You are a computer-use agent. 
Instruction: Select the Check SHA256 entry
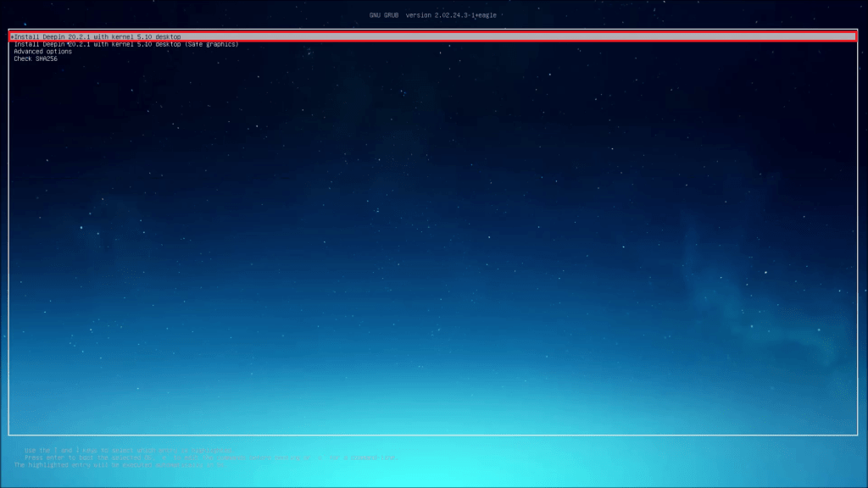pyautogui.click(x=36, y=58)
